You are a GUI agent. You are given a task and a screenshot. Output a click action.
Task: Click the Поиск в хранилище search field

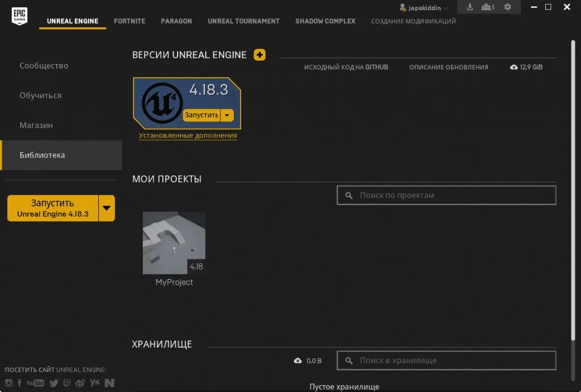pyautogui.click(x=447, y=360)
